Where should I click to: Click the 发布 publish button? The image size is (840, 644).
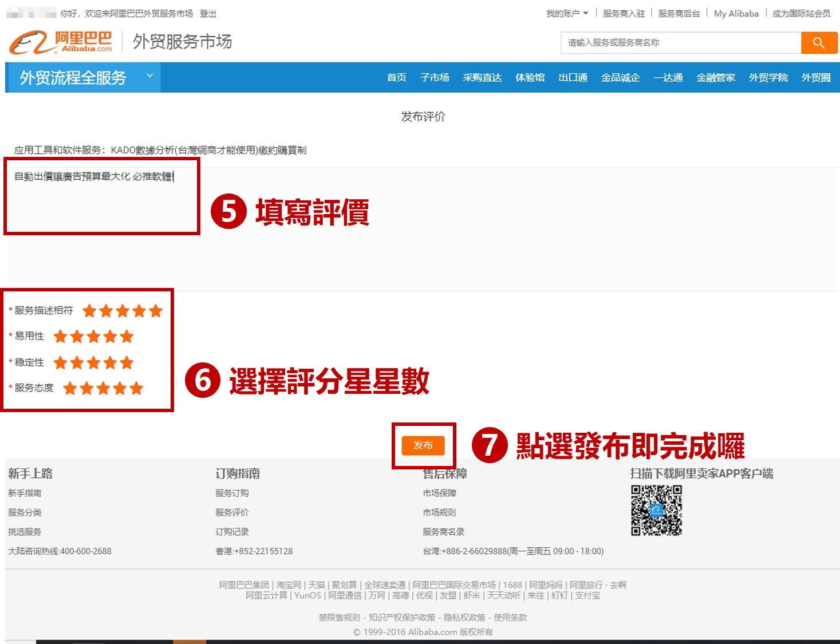(x=423, y=445)
